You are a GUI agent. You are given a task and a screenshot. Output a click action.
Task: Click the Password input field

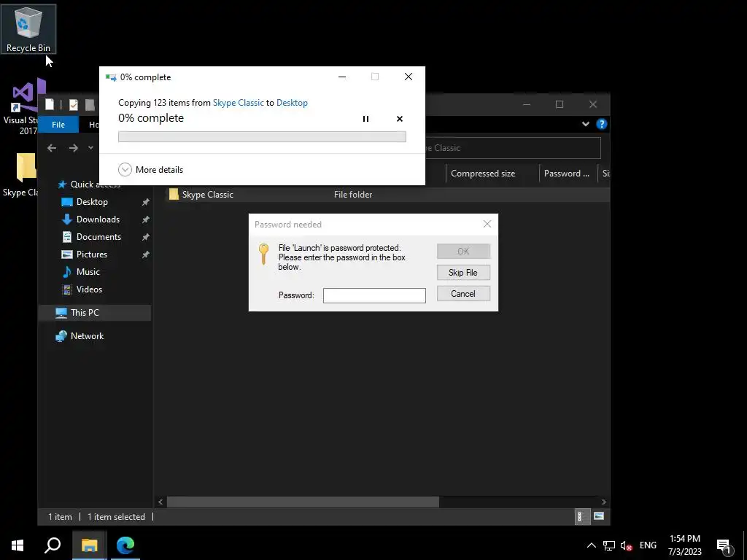pyautogui.click(x=374, y=295)
